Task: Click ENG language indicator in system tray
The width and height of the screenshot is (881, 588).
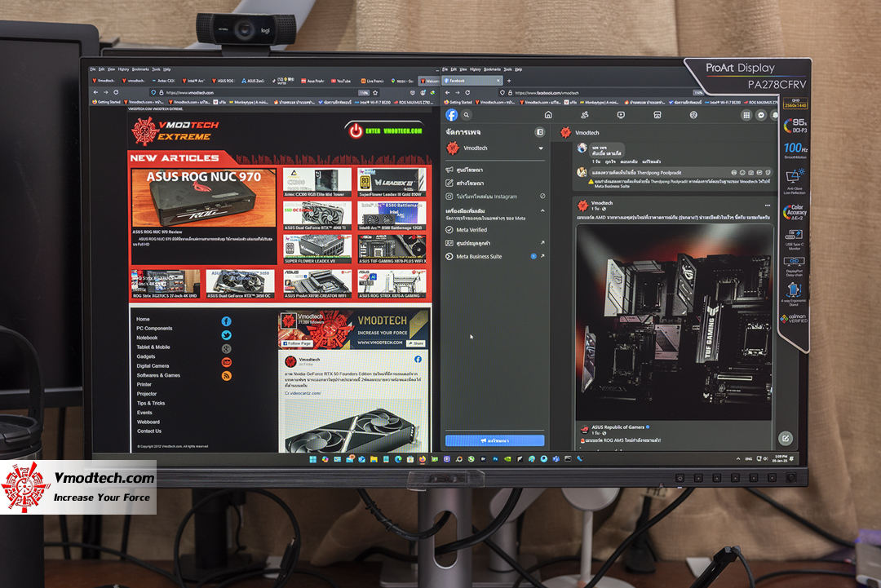Action: [748, 459]
